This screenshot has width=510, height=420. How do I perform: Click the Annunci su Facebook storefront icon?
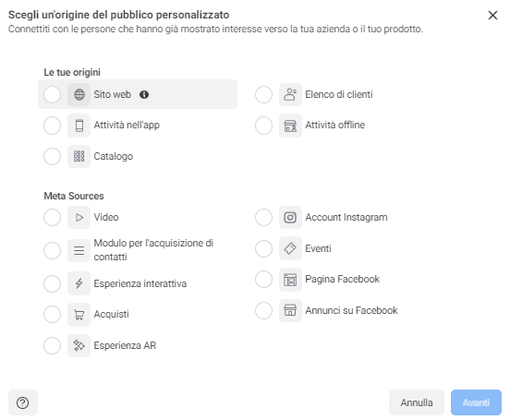pos(290,310)
